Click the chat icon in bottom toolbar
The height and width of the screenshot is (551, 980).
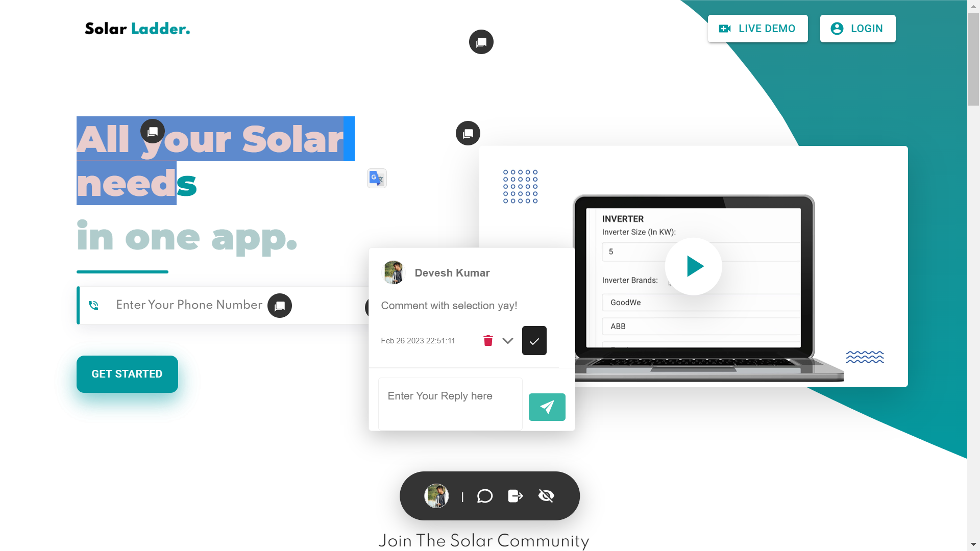(484, 496)
